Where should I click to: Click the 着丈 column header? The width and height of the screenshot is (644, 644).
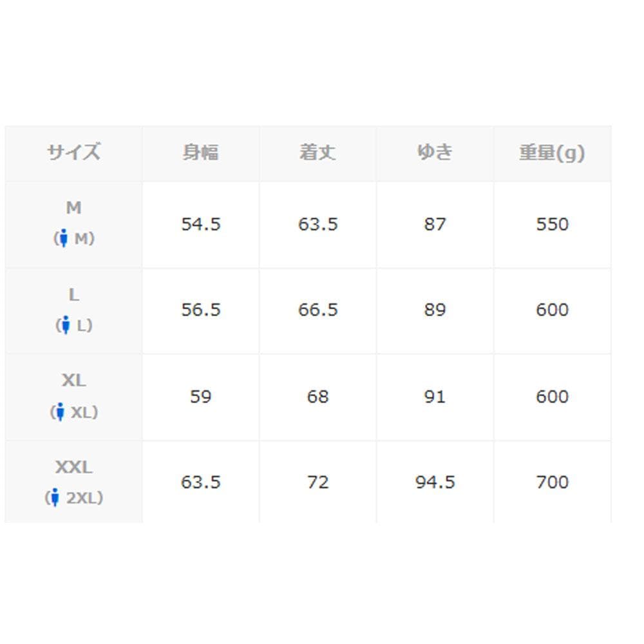tap(317, 153)
